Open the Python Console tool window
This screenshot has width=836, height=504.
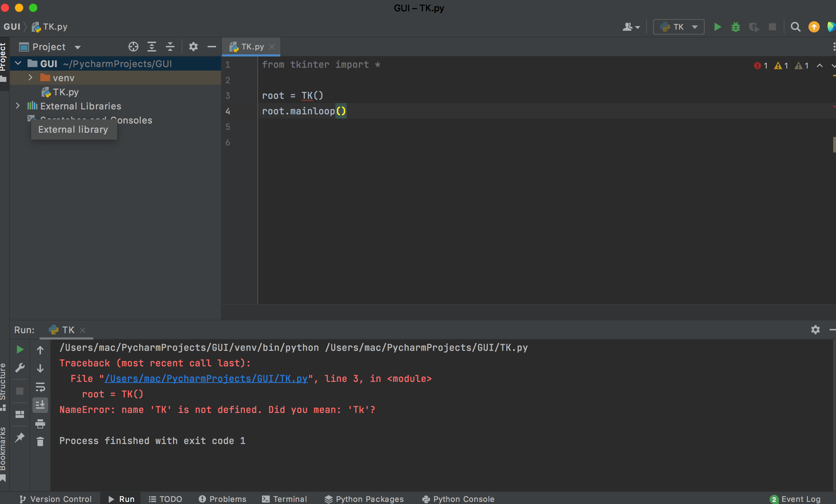(x=458, y=499)
